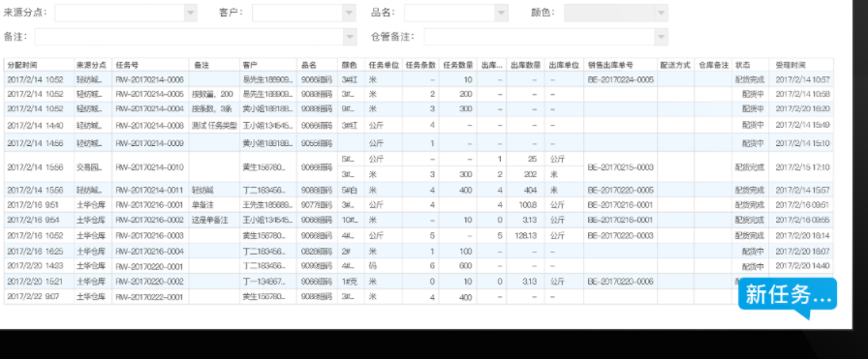Sort by the 分配时间 column header
Screen dimensions: 868x359
click(x=40, y=65)
